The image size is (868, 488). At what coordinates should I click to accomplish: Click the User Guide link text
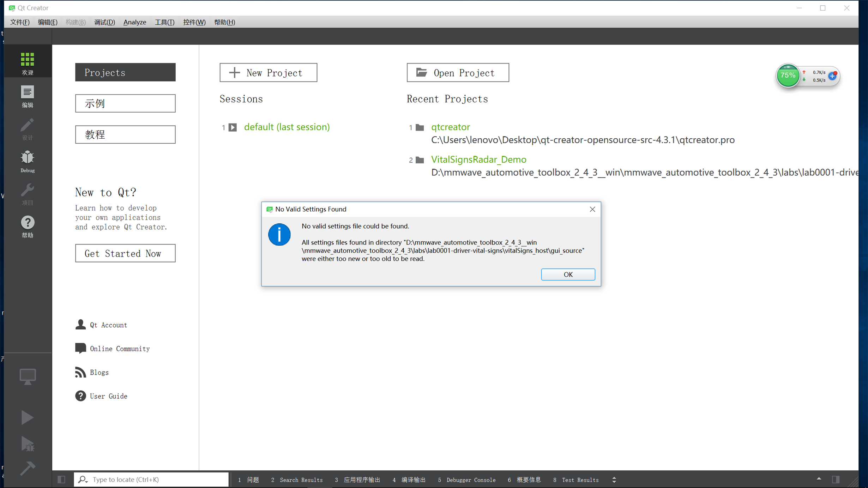108,396
